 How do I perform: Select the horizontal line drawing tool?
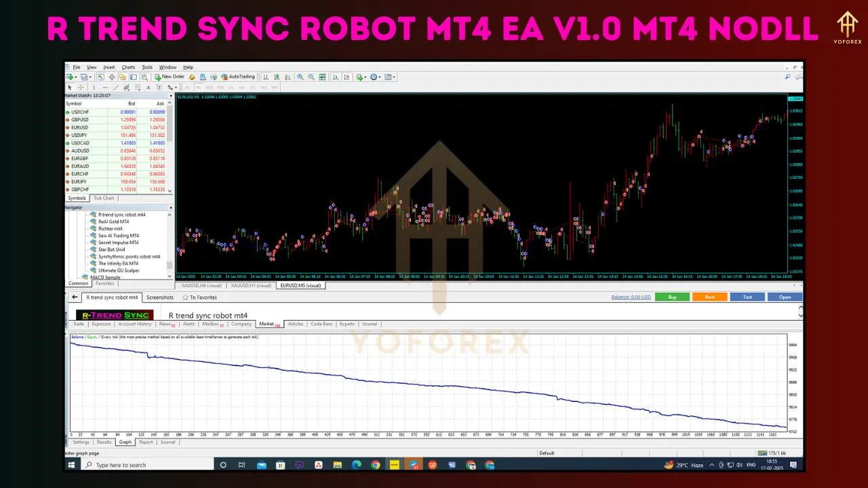pos(105,87)
